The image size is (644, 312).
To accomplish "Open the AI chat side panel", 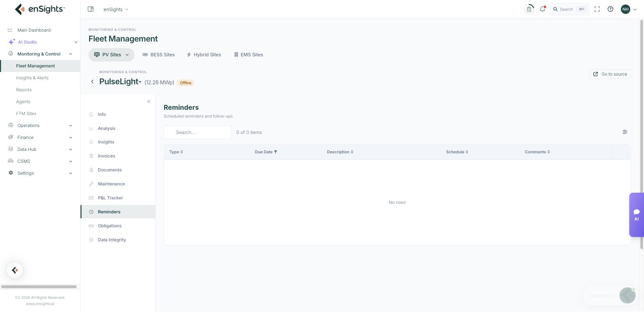I will pyautogui.click(x=636, y=215).
